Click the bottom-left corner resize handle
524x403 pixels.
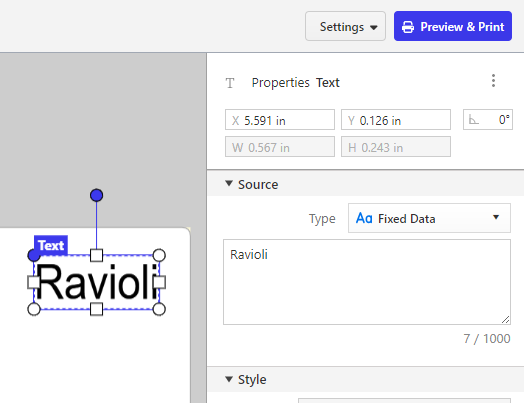point(34,309)
